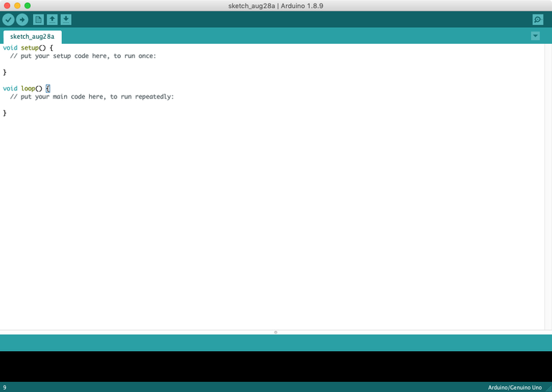
Task: Save sketch using down-arrow icon
Action: [66, 19]
